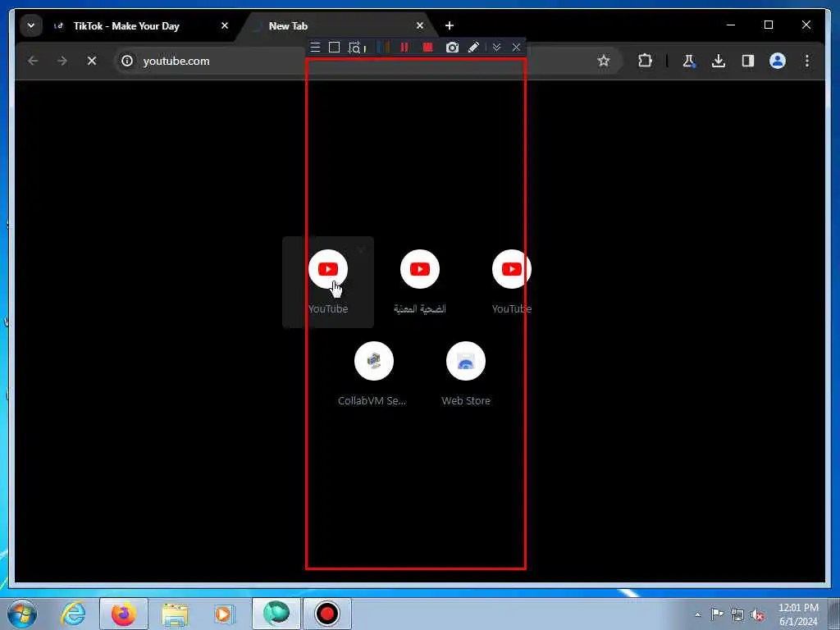Launch Internet Explorer from the taskbar
The width and height of the screenshot is (840, 630).
point(73,614)
